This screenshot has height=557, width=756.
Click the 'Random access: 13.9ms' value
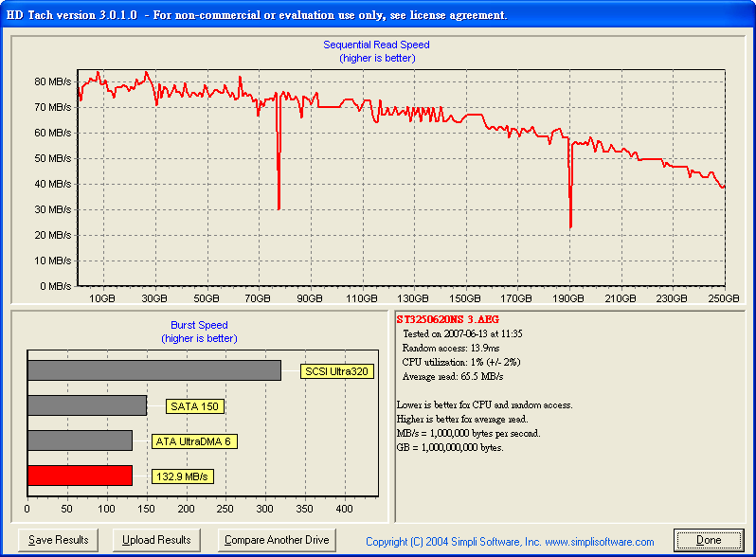pos(451,349)
